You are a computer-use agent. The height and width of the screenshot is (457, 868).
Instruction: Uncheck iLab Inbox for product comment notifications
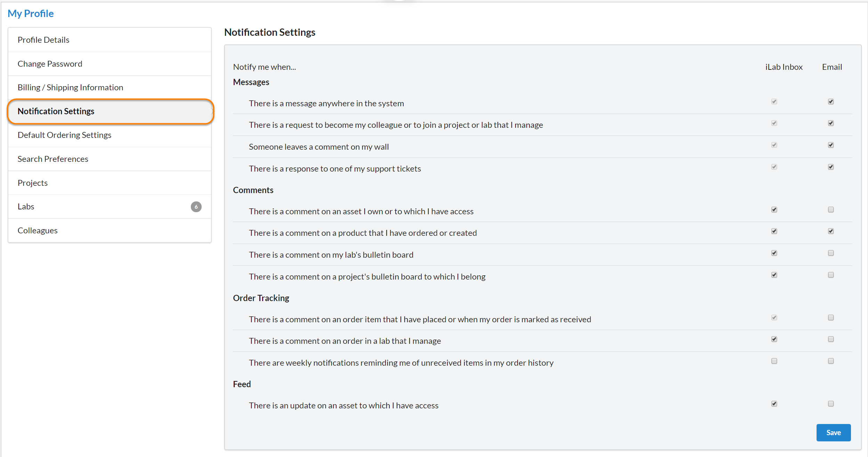[774, 231]
